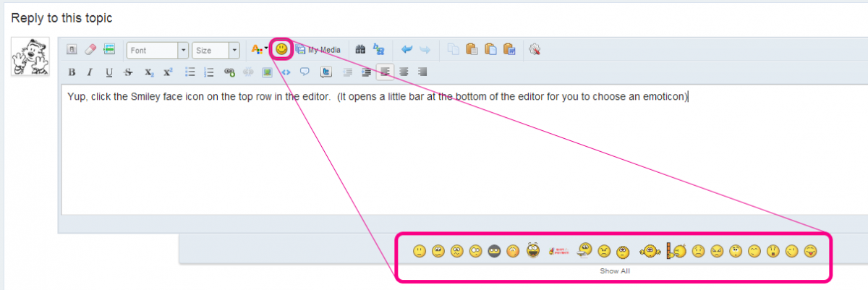Insert the big laughing emoticon
Image resolution: width=868 pixels, height=290 pixels.
tap(533, 251)
